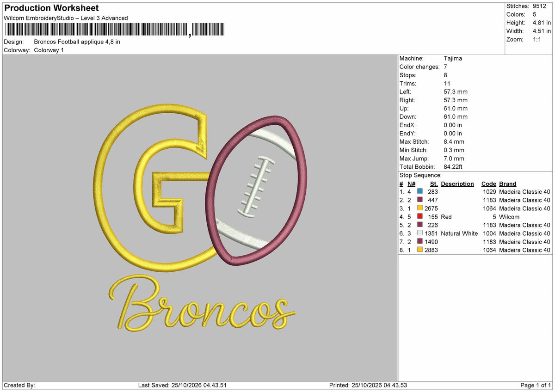The image size is (555, 392).
Task: Click the 'N#' column header
Action: (x=411, y=184)
